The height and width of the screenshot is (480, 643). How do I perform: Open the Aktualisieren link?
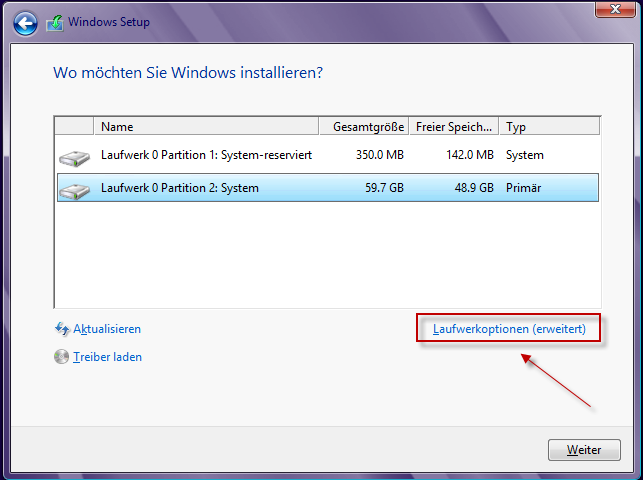click(107, 329)
